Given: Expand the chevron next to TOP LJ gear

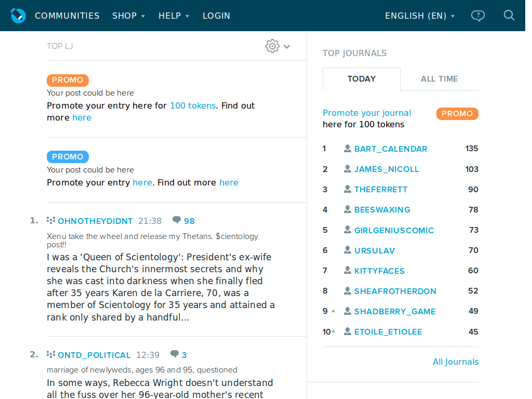Looking at the screenshot, I should (x=286, y=46).
